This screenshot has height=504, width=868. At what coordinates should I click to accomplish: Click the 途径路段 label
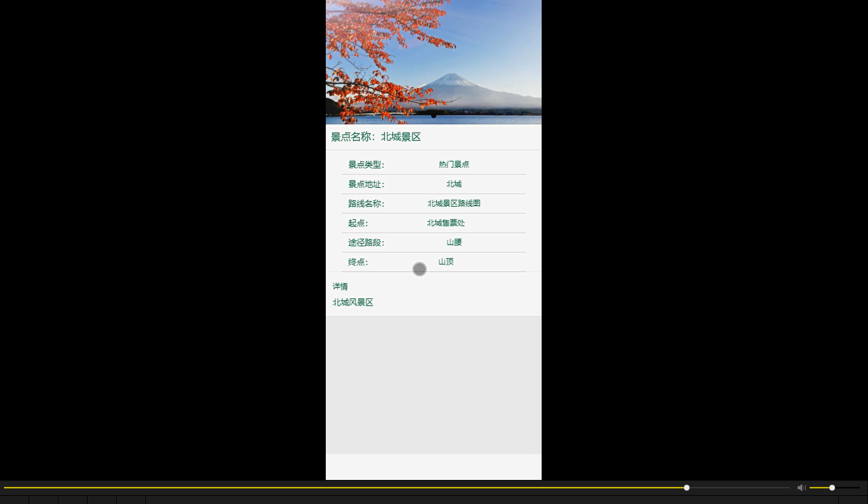(366, 242)
